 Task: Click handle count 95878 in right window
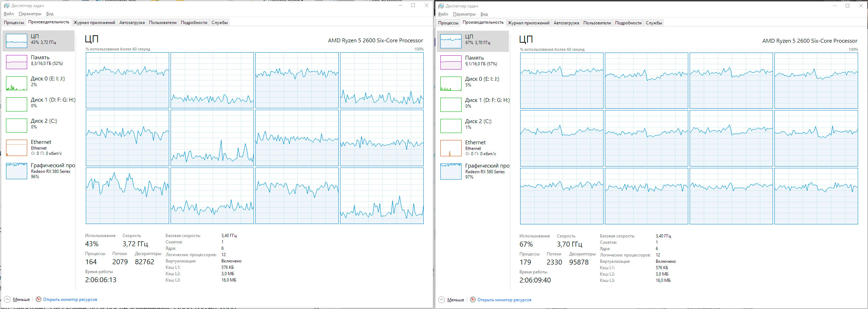579,262
